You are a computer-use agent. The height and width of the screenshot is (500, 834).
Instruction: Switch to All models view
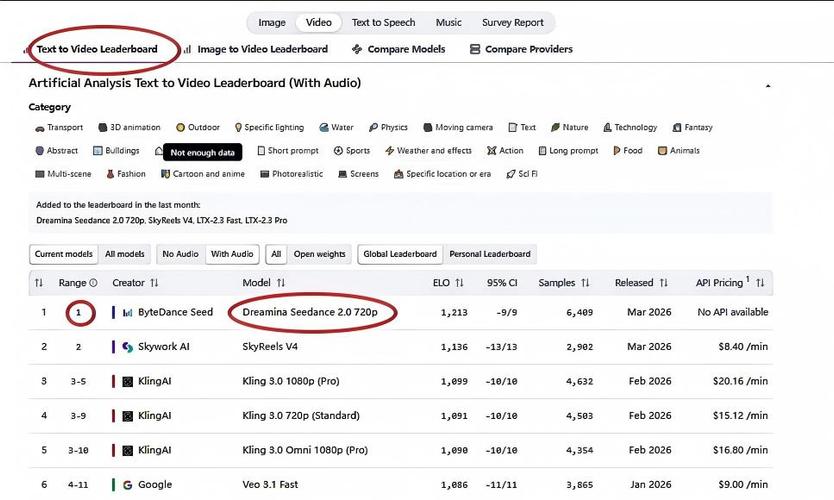(124, 254)
